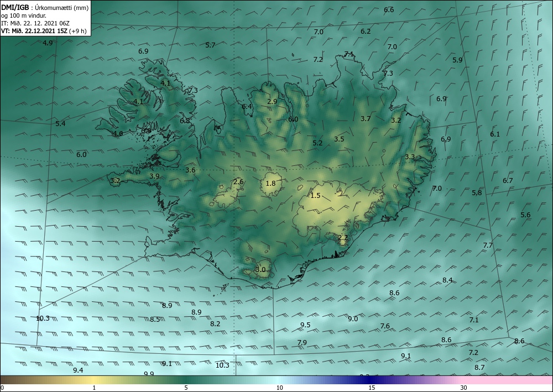
Task: Click the 3.6 value in west Iceland
Action: (190, 170)
